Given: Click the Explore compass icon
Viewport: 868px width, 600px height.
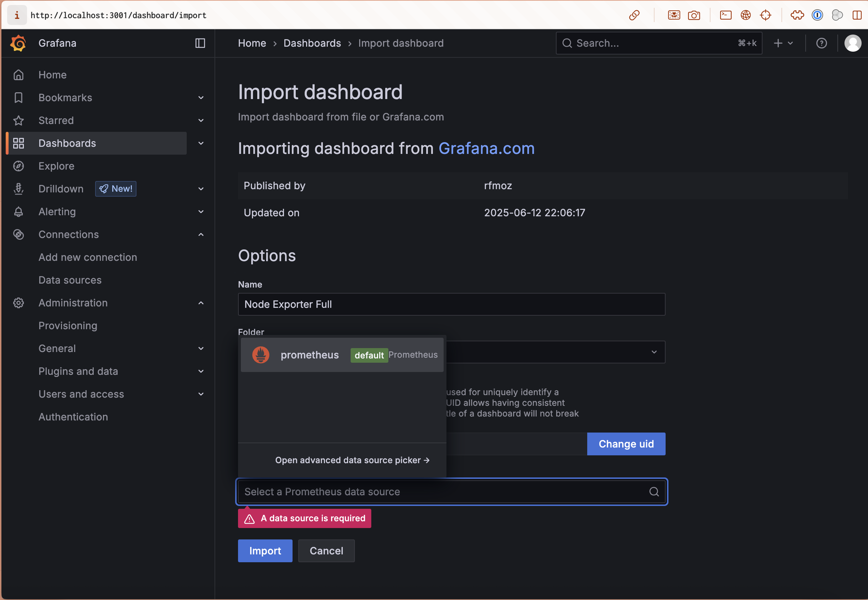Looking at the screenshot, I should [x=19, y=166].
